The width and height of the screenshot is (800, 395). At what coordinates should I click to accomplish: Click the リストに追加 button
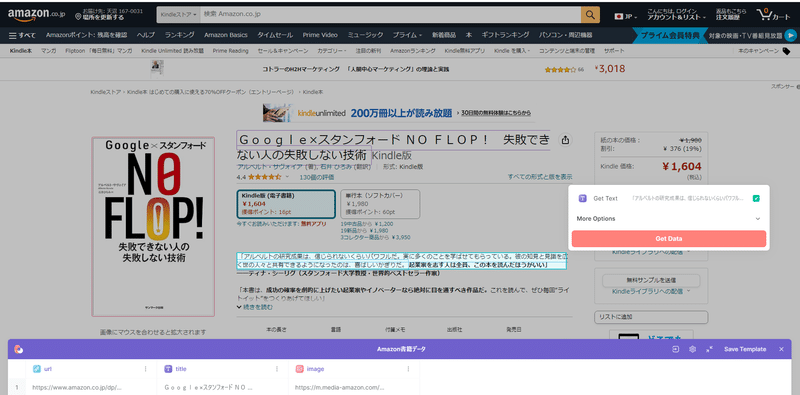click(x=651, y=317)
